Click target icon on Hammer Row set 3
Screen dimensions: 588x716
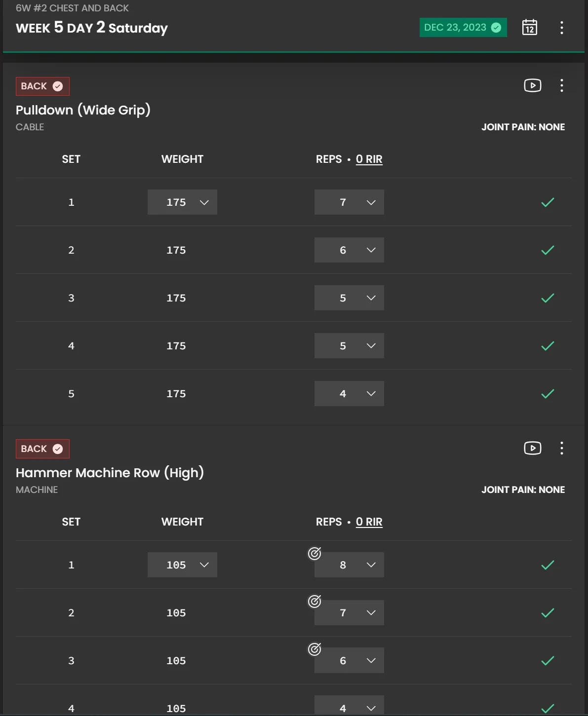(314, 649)
